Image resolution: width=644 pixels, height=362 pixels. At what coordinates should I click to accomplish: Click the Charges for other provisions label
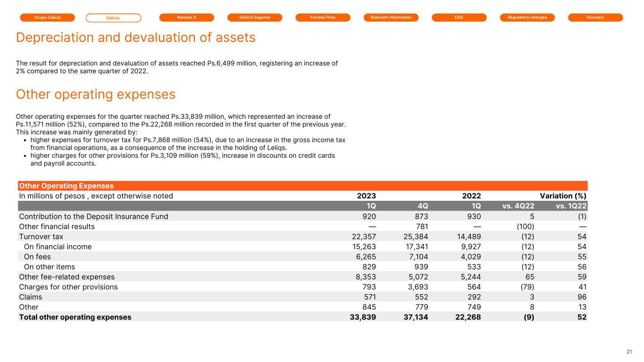(68, 287)
